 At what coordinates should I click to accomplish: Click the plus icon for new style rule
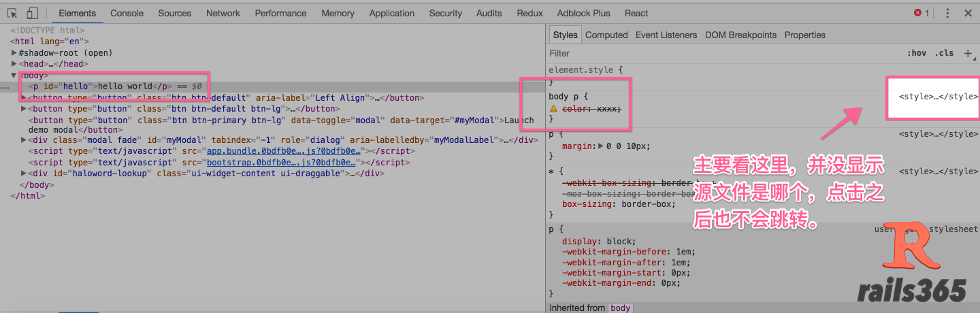968,53
